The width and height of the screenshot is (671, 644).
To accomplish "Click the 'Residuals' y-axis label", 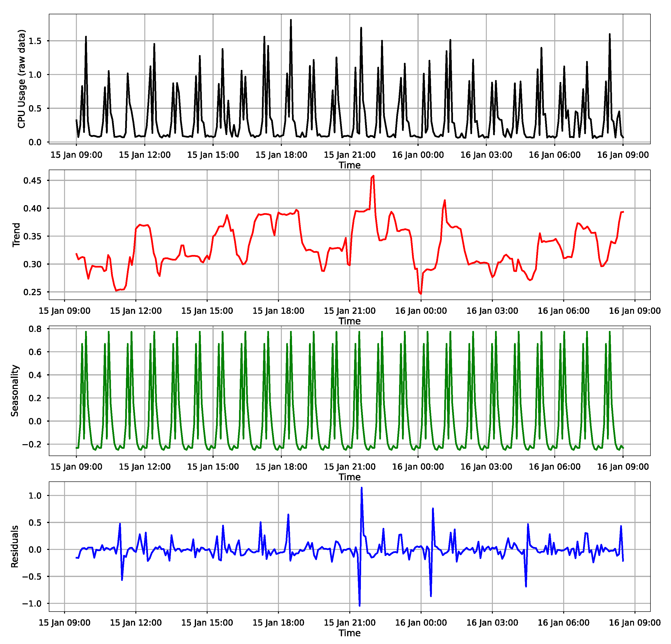I will click(15, 546).
